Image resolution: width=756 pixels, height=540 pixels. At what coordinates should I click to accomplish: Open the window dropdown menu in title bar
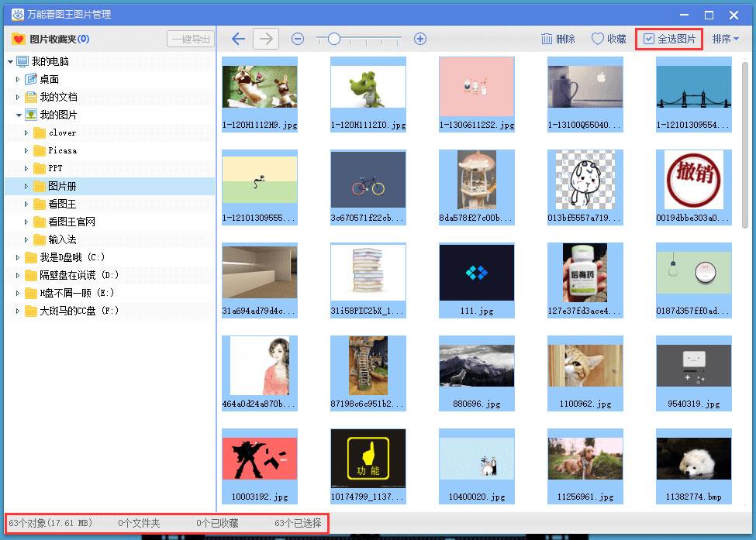click(683, 15)
